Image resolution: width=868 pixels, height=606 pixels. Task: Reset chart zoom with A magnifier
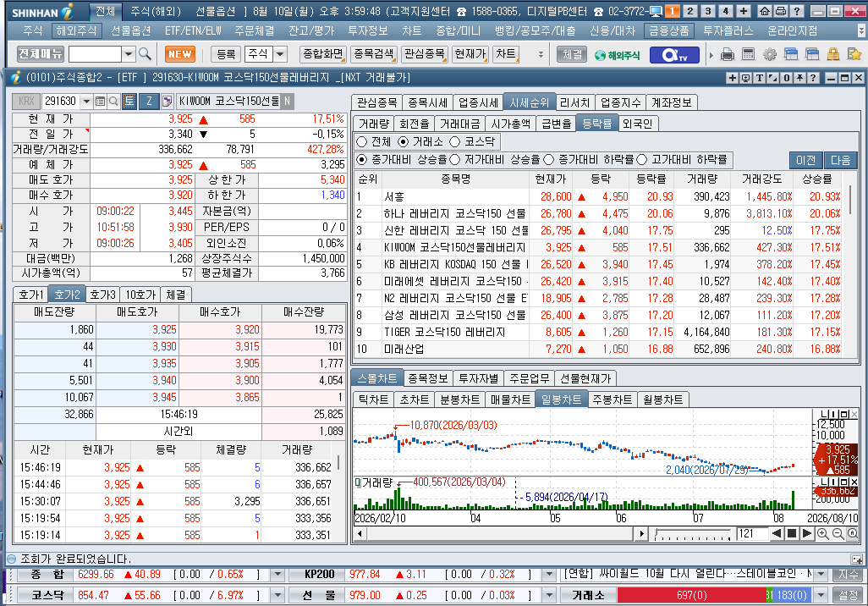pos(853,534)
